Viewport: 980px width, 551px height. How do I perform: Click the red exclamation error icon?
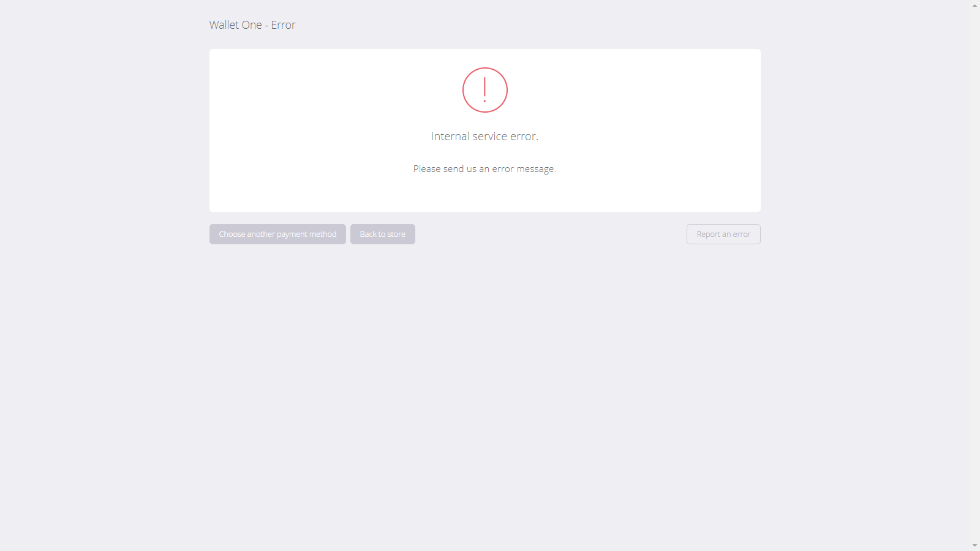click(x=484, y=90)
